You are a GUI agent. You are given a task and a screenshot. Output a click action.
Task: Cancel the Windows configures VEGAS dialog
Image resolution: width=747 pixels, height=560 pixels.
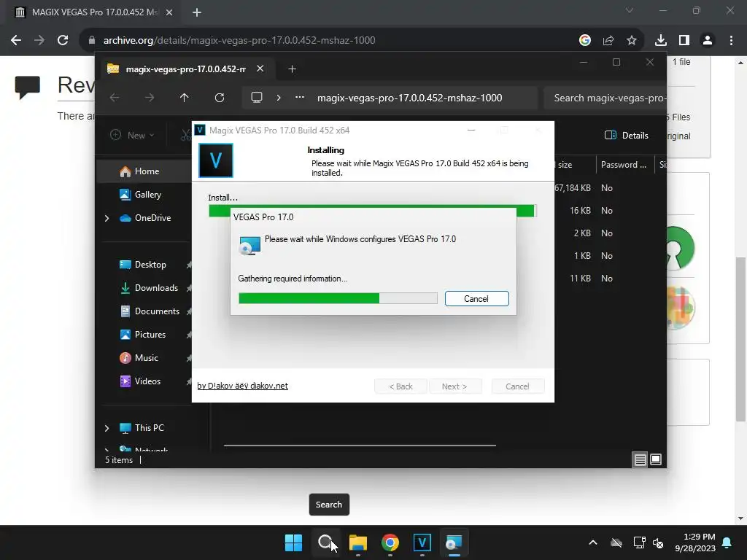tap(476, 299)
